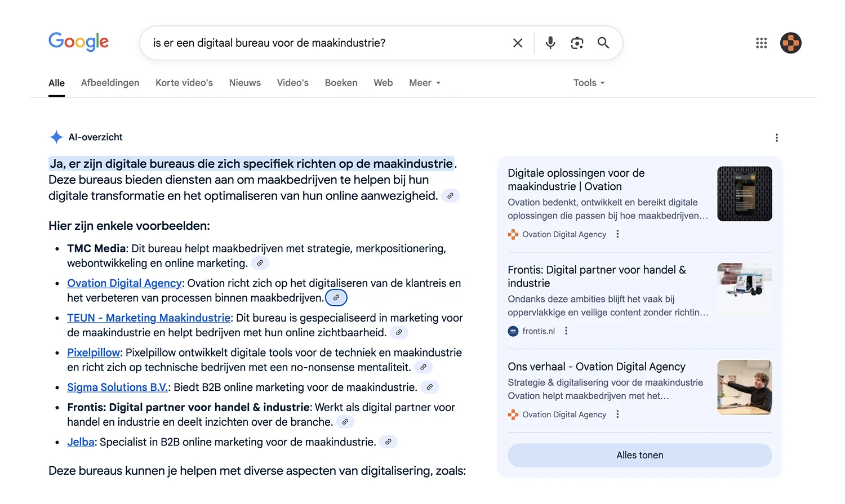
Task: Clear the search query with the X icon
Action: pyautogui.click(x=518, y=43)
